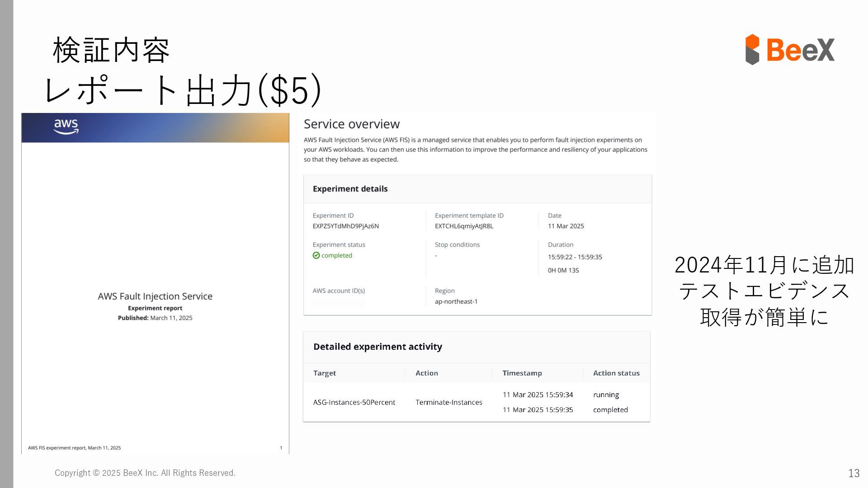Click the Experiment details panel header
Image resolution: width=868 pixels, height=488 pixels.
pos(477,189)
